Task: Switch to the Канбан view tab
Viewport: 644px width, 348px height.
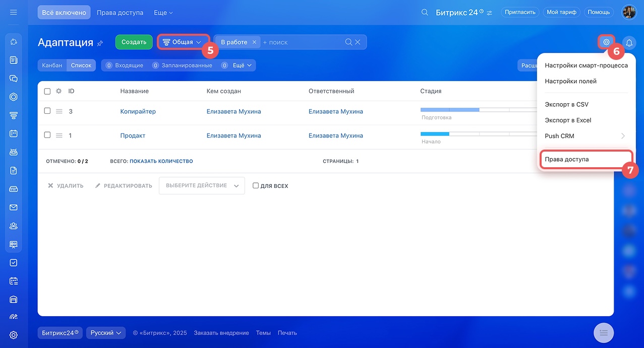Action: [52, 65]
